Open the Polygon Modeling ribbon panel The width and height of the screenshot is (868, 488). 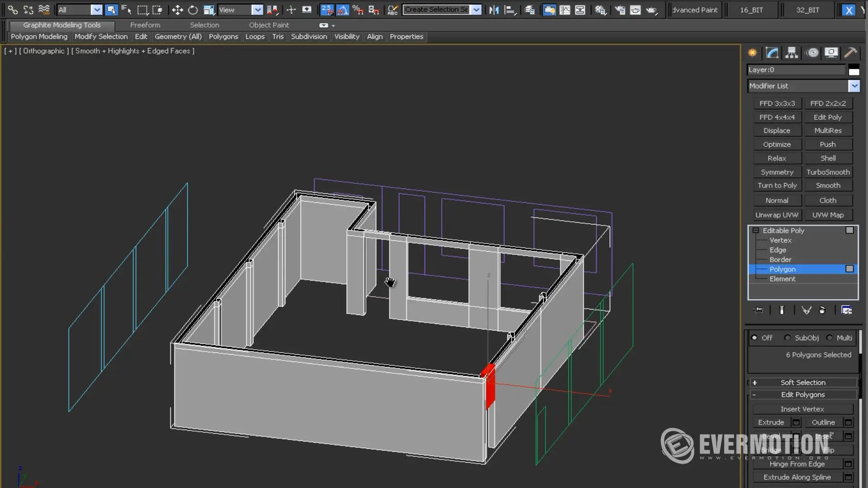[39, 37]
